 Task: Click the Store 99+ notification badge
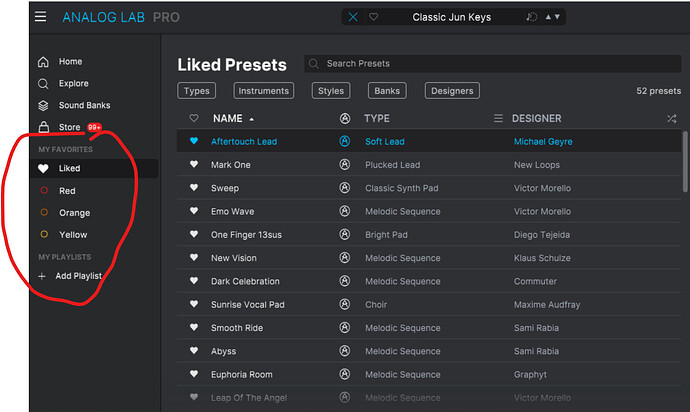[94, 127]
